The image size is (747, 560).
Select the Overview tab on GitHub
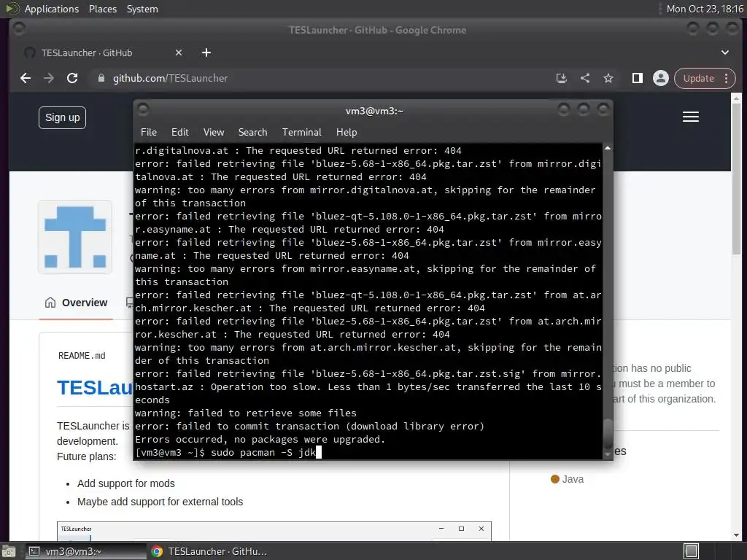click(x=76, y=303)
